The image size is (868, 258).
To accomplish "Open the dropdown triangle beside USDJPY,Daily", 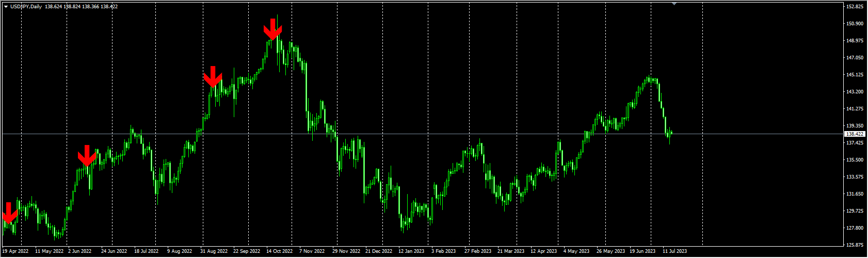I will point(6,7).
